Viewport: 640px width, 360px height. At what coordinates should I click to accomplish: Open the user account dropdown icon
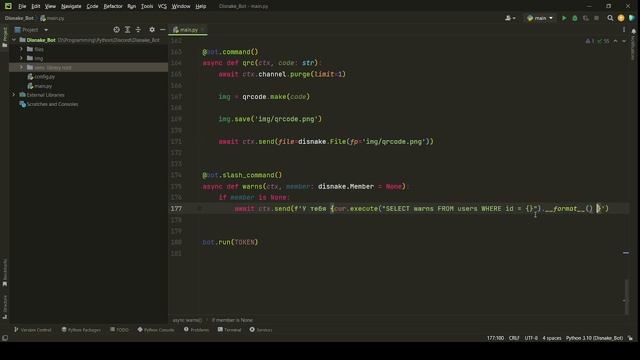pyautogui.click(x=510, y=18)
